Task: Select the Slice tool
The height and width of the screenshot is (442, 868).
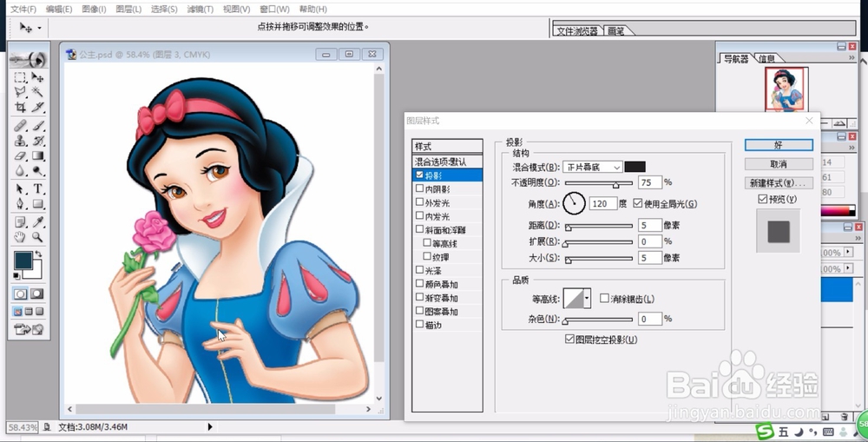Action: pos(37,107)
